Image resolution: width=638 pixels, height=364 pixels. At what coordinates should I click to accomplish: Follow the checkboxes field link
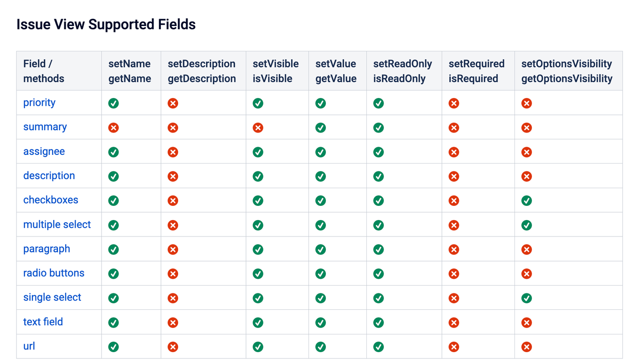51,200
